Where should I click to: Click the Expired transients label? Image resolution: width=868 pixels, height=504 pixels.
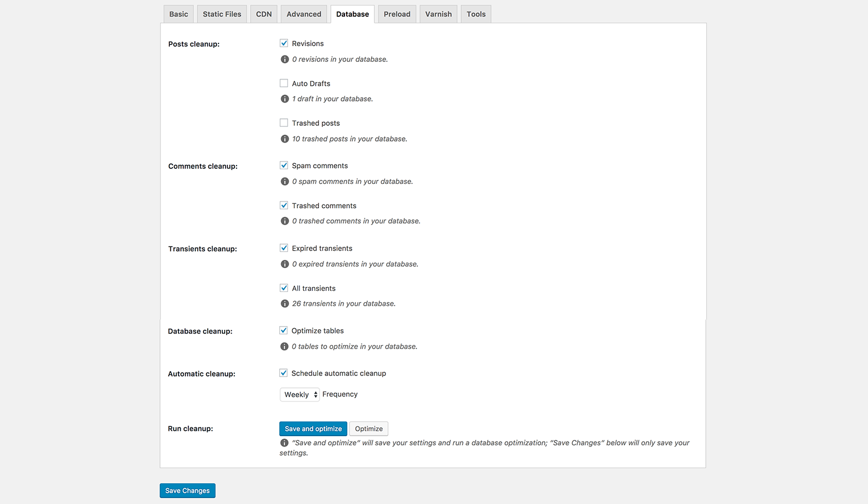[x=322, y=248]
